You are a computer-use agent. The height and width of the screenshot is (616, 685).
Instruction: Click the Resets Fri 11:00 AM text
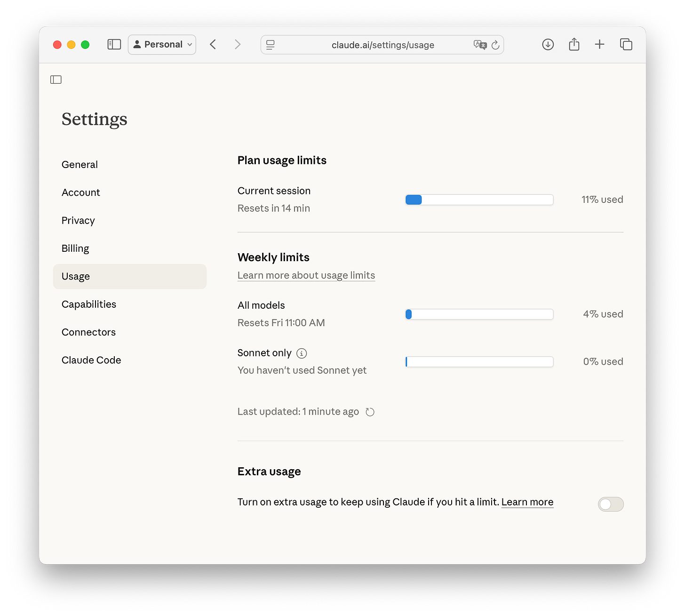point(281,323)
